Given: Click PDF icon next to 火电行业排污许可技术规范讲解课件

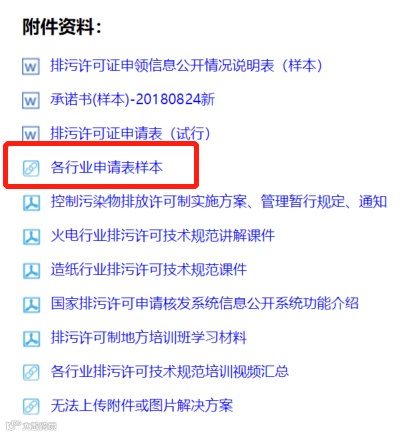Looking at the screenshot, I should coord(31,236).
